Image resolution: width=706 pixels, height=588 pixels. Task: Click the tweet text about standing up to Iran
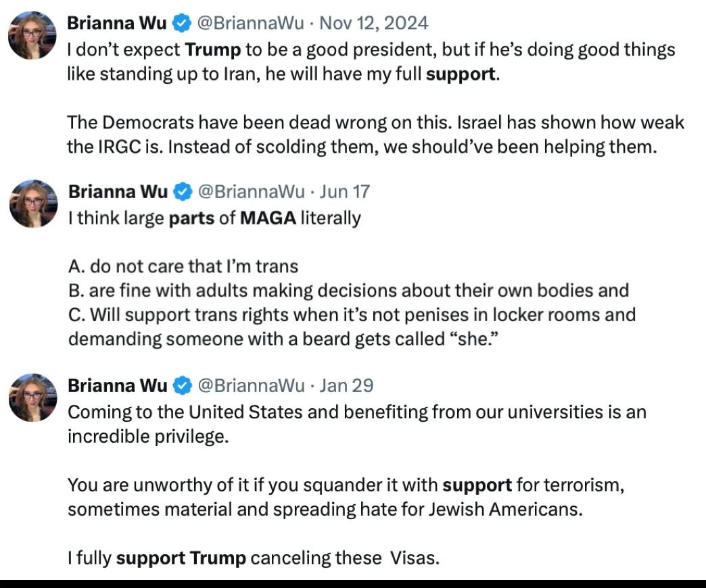click(371, 62)
